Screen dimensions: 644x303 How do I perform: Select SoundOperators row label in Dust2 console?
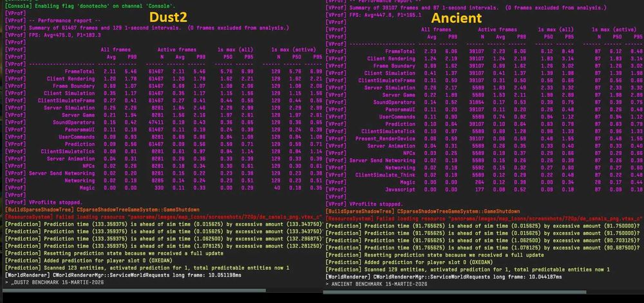[x=73, y=122]
